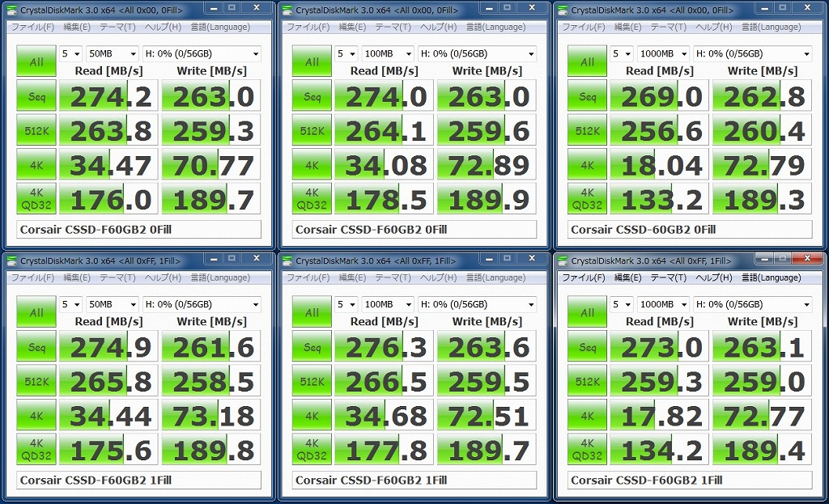Click the CrystalDiskMark title icon in 0Fill 50MB window
Image resolution: width=829 pixels, height=504 pixels.
(x=11, y=10)
